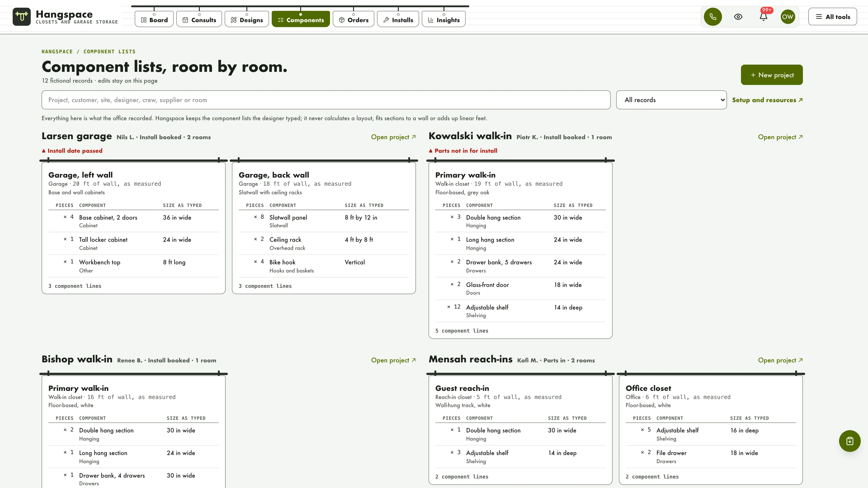Click the Install date passed warning

point(72,151)
